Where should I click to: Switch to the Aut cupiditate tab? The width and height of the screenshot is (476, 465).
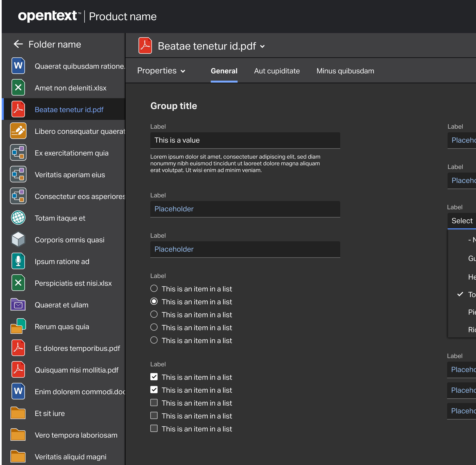pyautogui.click(x=277, y=71)
